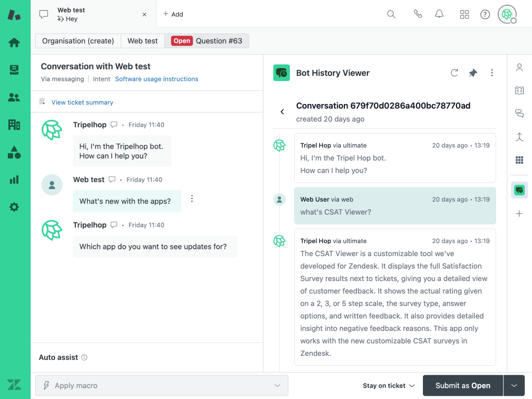Go back from conversation details

coord(282,112)
